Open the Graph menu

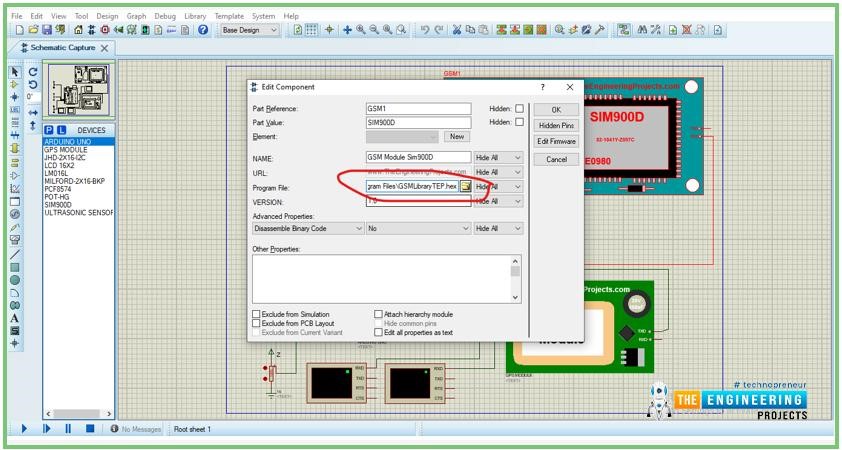tap(136, 16)
